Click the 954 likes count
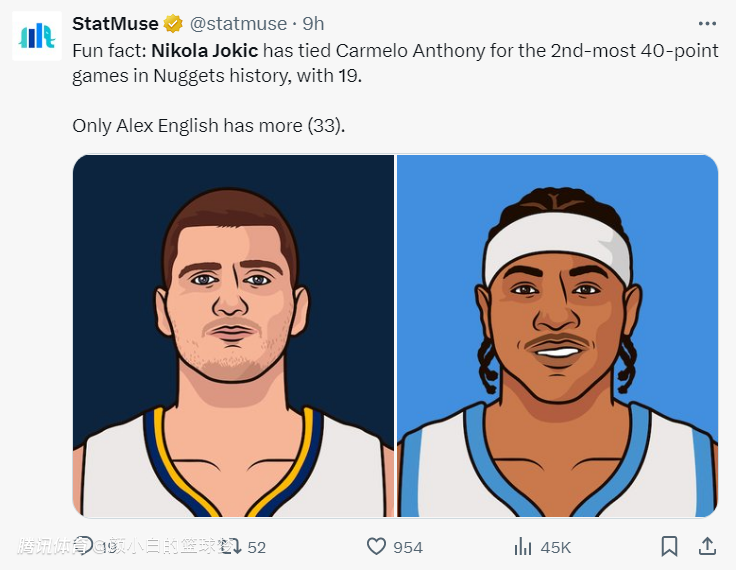Screen dimensions: 736x570 point(408,547)
